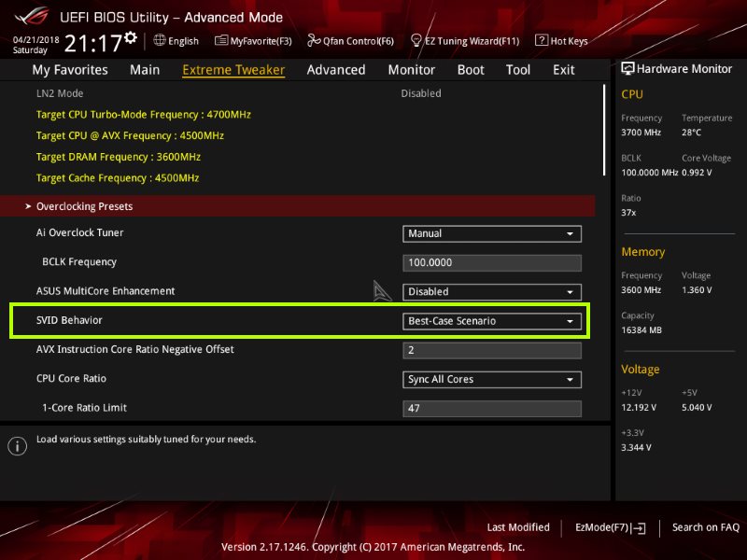Open the Tool tab
The width and height of the screenshot is (747, 560).
[x=518, y=70]
